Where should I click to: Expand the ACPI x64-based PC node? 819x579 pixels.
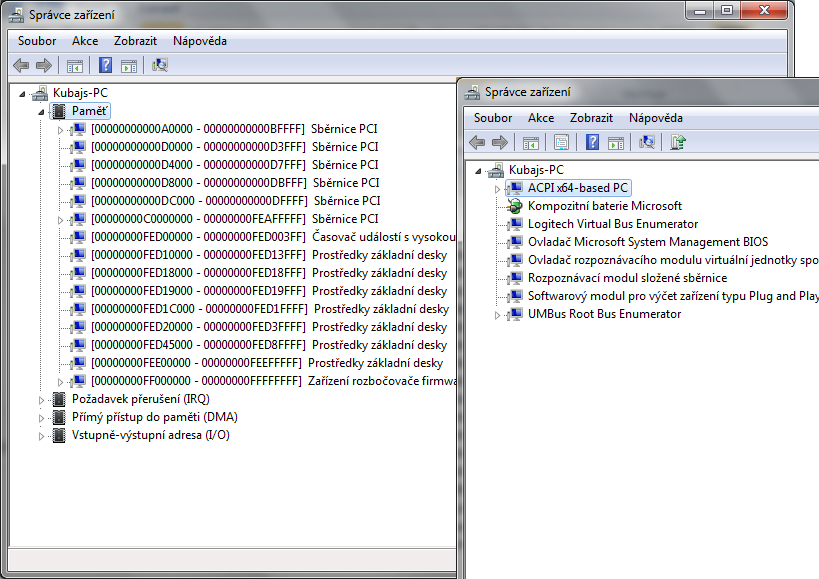click(498, 188)
